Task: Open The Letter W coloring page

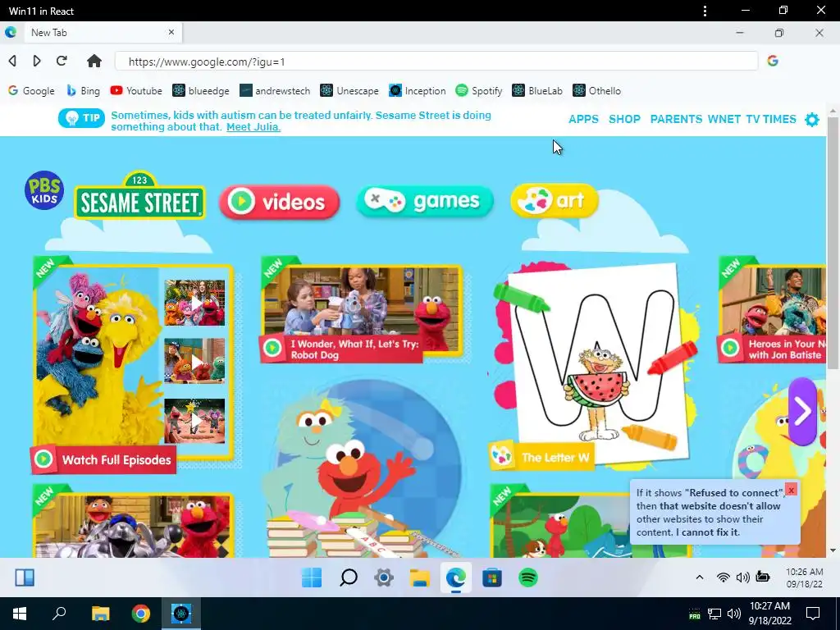Action: (595, 367)
